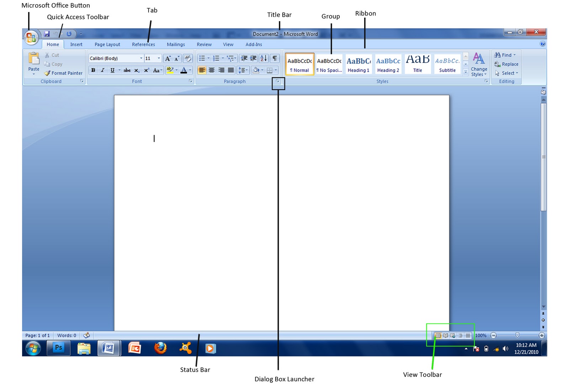Viewport: 569px width, 392px height.
Task: Open the Clipboard dialog box launcher
Action: pyautogui.click(x=82, y=81)
